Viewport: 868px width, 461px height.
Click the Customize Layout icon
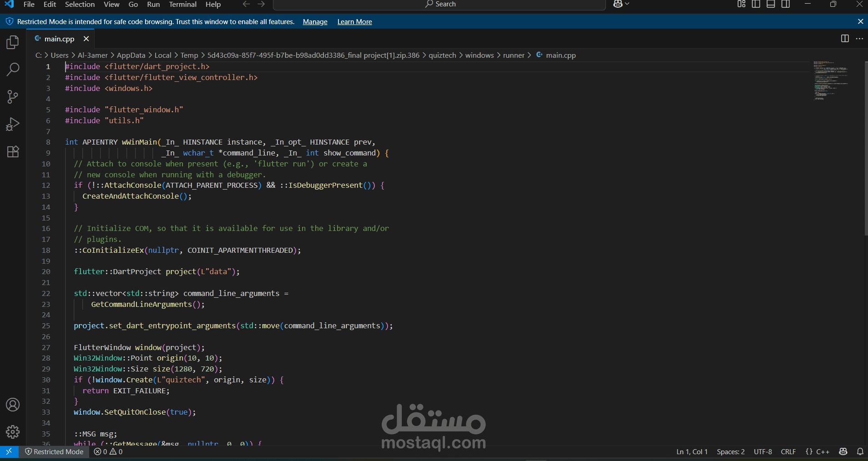(742, 4)
